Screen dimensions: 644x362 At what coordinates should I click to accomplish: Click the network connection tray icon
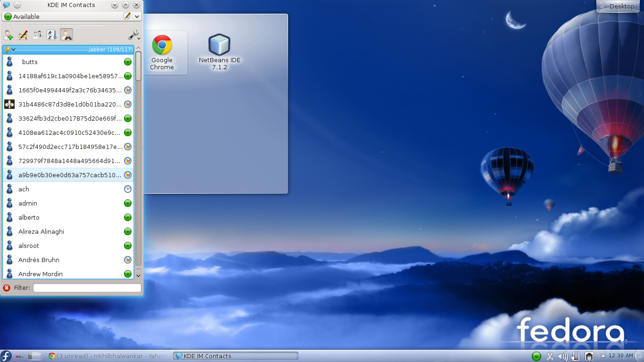589,356
